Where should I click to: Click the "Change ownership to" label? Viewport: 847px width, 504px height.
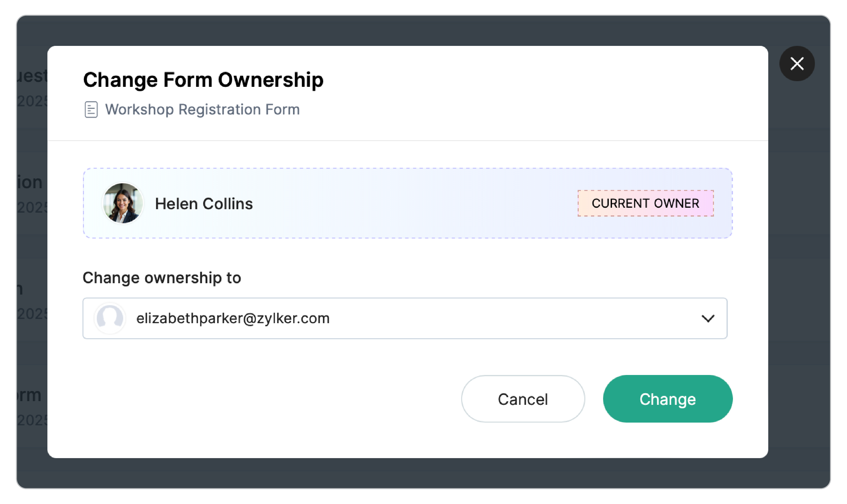coord(162,278)
